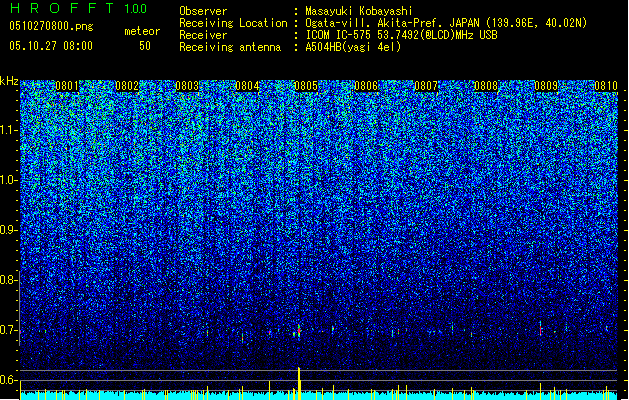Click the Receiving Location label
Image resolution: width=629 pixels, height=400 pixels.
point(233,23)
